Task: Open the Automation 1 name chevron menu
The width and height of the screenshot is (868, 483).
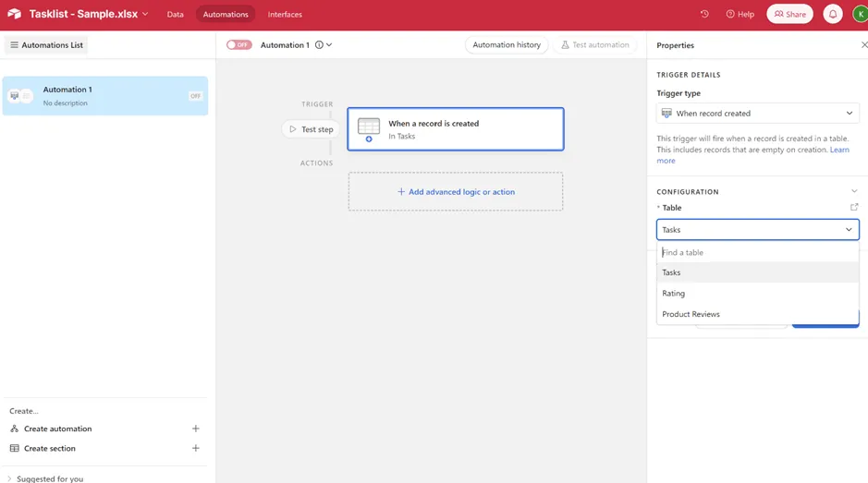Action: point(329,45)
